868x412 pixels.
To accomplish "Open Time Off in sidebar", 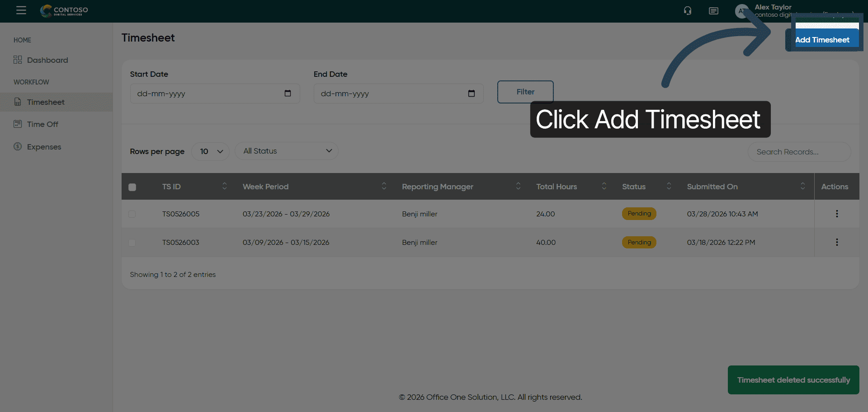I will [x=42, y=124].
